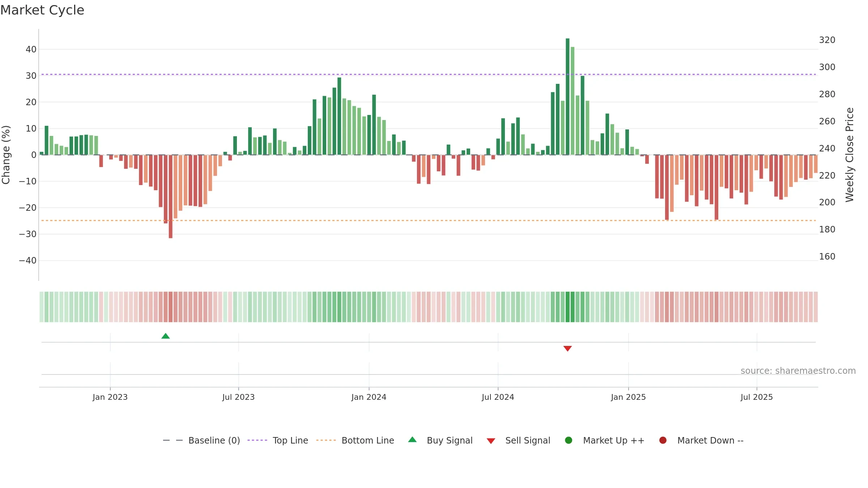Image resolution: width=868 pixels, height=488 pixels.
Task: Click the red triangle icon in legend
Action: [x=491, y=441]
